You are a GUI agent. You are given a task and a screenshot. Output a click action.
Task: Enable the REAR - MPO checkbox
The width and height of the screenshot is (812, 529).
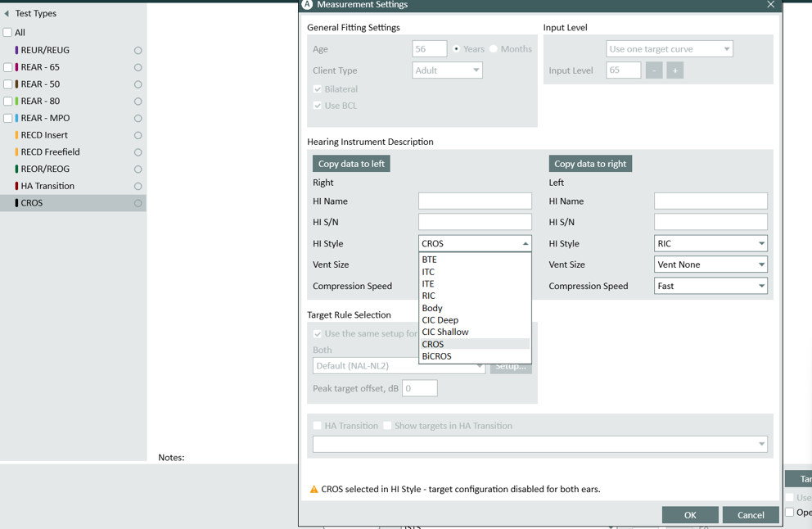[7, 118]
